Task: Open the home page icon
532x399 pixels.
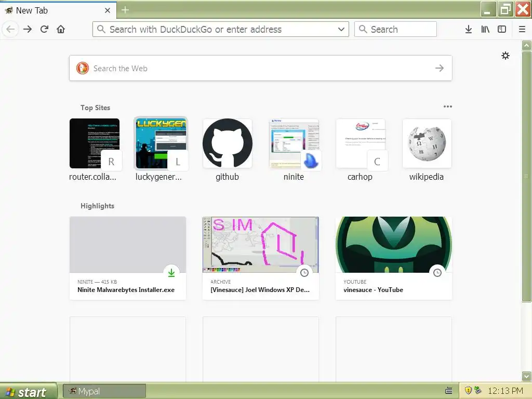Action: click(x=61, y=29)
